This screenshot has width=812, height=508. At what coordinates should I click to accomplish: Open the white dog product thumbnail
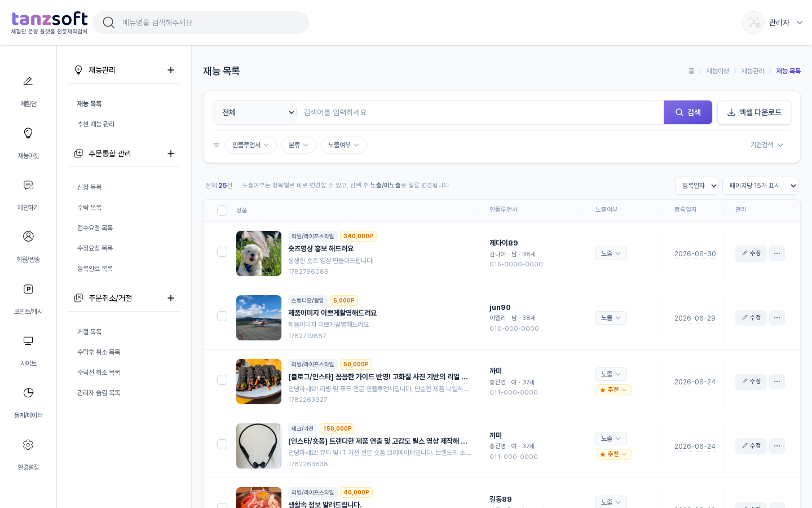pyautogui.click(x=259, y=253)
